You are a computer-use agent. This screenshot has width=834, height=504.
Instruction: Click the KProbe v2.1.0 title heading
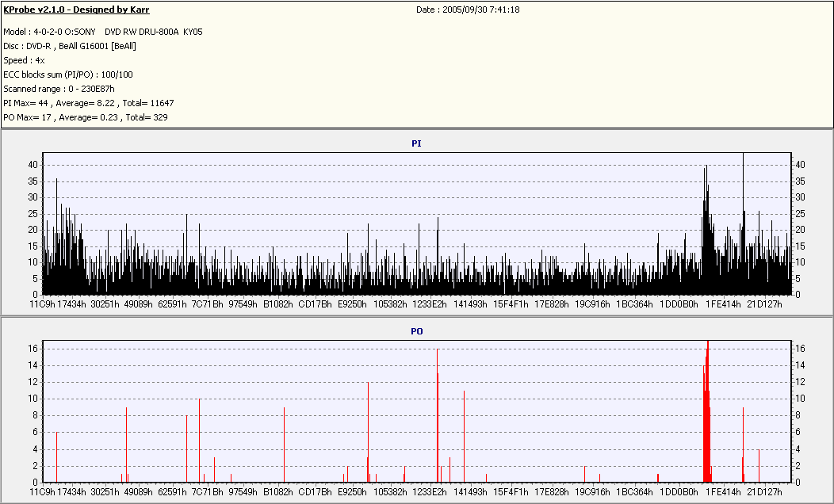click(x=76, y=10)
